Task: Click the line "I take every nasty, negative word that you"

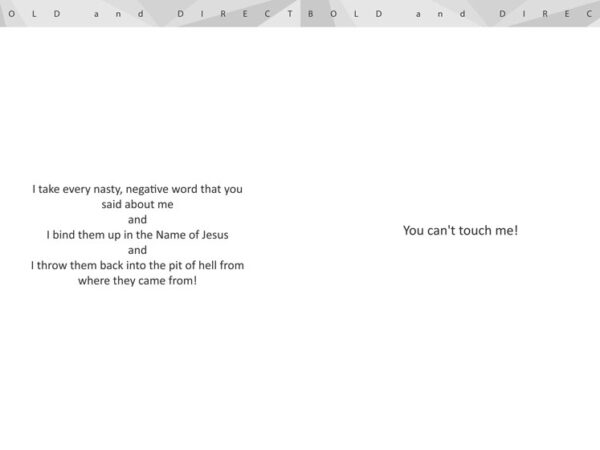Action: (x=137, y=189)
